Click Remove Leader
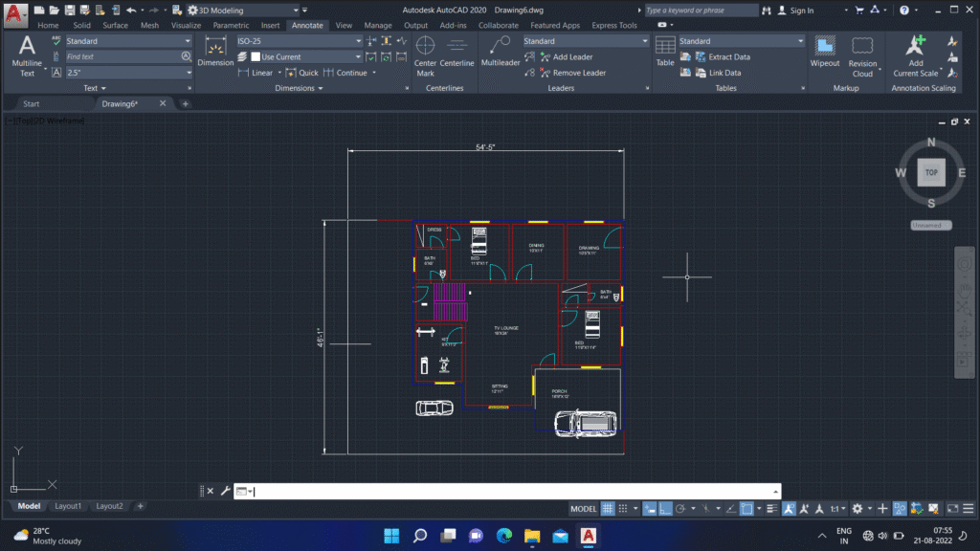Image resolution: width=980 pixels, height=551 pixels. pos(573,73)
